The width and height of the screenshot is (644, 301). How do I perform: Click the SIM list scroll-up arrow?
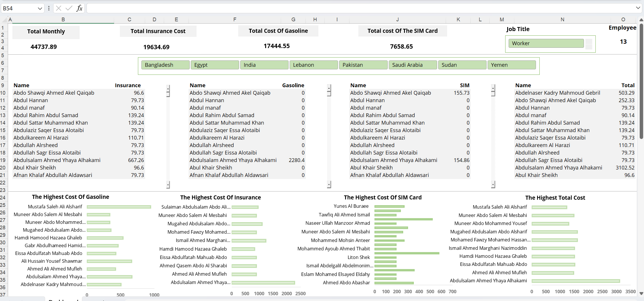coord(493,87)
